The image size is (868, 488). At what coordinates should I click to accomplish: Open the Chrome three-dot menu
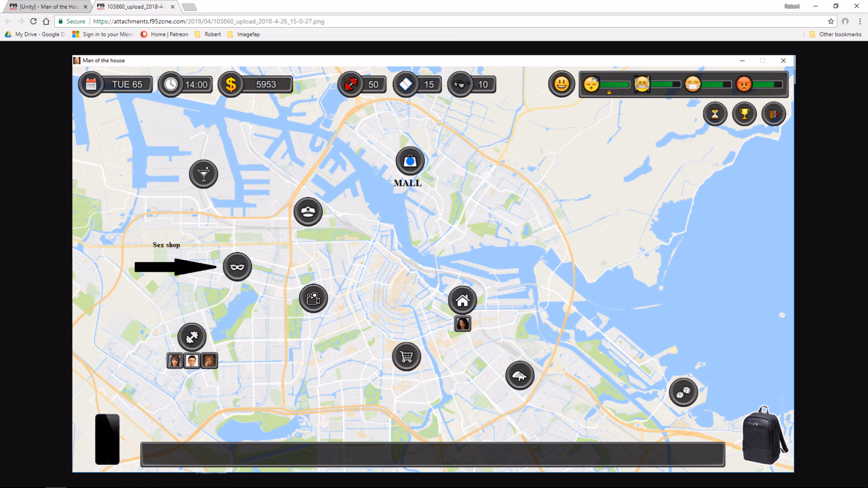[860, 21]
